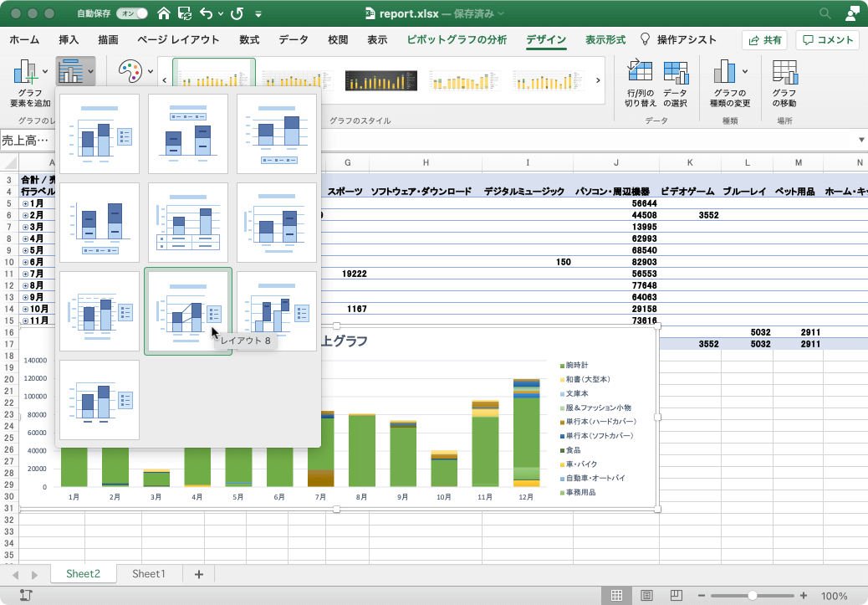Select the Layout 10 thumbnail

coord(100,399)
